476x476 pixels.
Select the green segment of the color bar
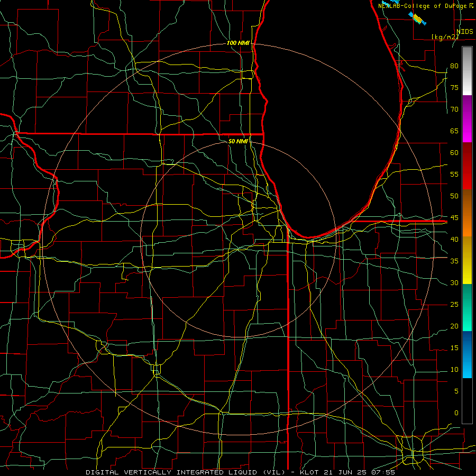click(467, 307)
